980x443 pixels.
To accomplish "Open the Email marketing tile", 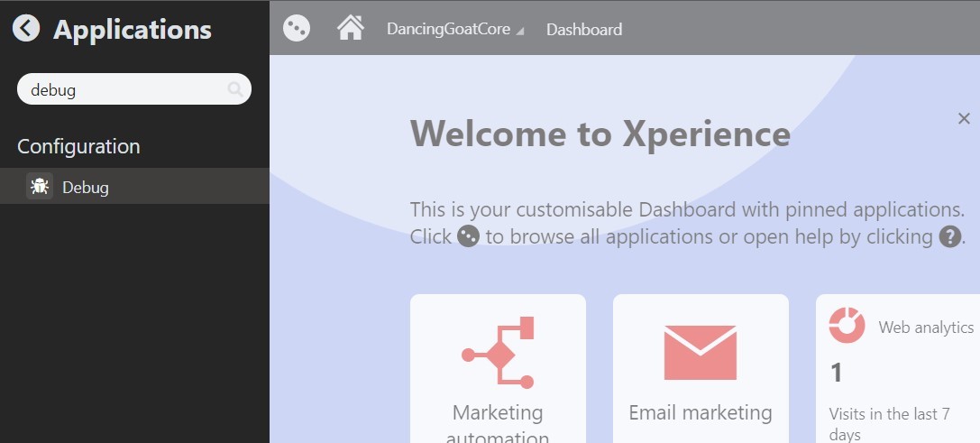I will point(701,368).
